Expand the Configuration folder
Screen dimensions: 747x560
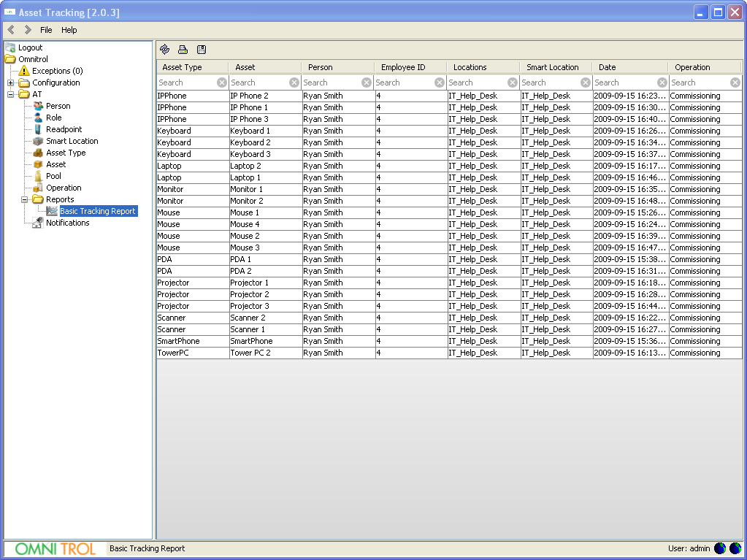[11, 83]
